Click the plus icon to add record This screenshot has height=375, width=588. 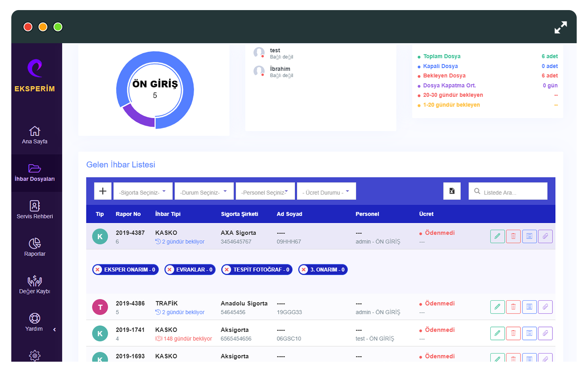103,191
